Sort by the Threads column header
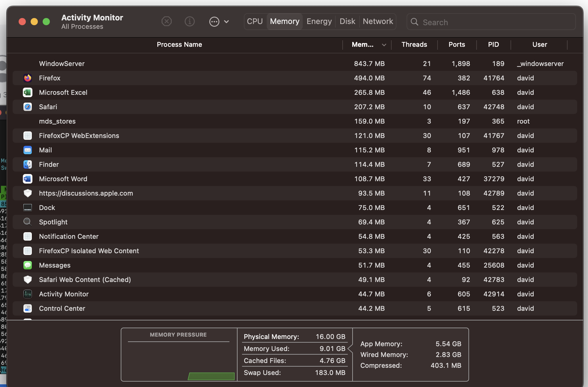 coord(414,45)
